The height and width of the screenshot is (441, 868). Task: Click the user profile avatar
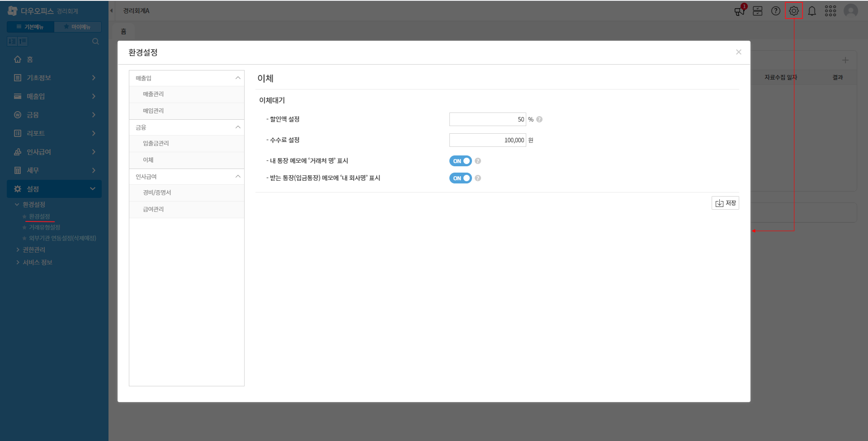pos(850,11)
